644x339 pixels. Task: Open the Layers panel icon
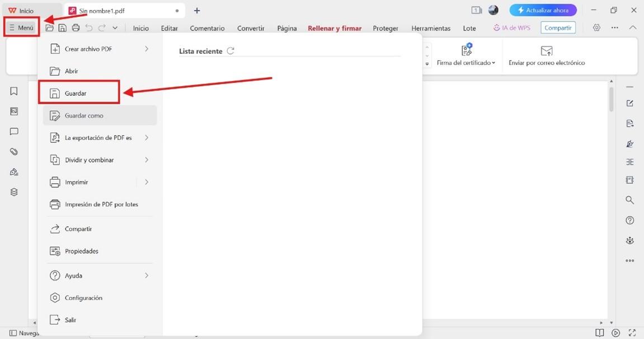pos(13,192)
